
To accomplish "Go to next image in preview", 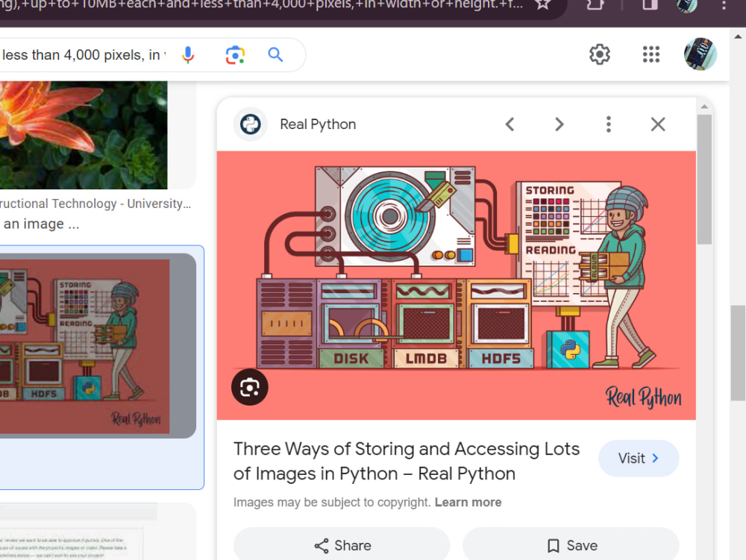I will (559, 125).
